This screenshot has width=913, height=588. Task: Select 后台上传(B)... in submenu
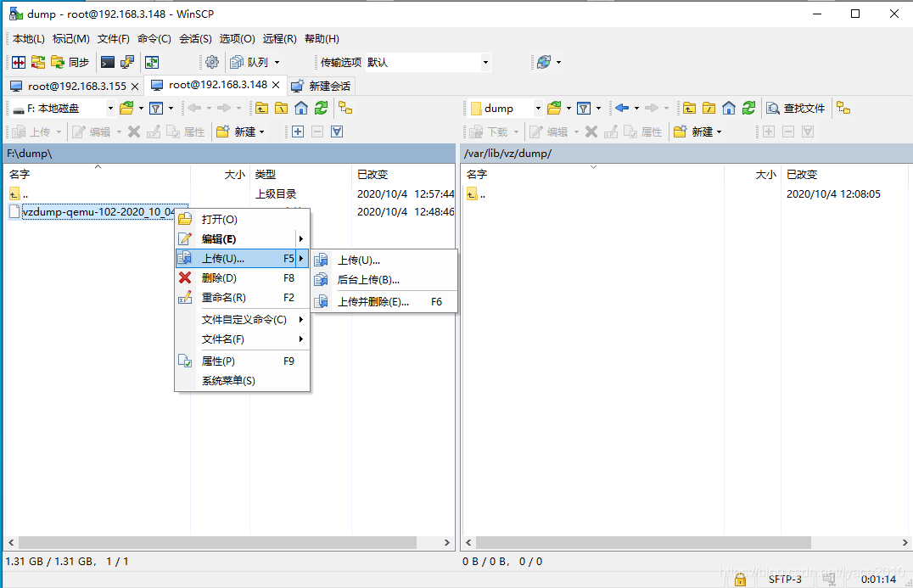pyautogui.click(x=384, y=280)
